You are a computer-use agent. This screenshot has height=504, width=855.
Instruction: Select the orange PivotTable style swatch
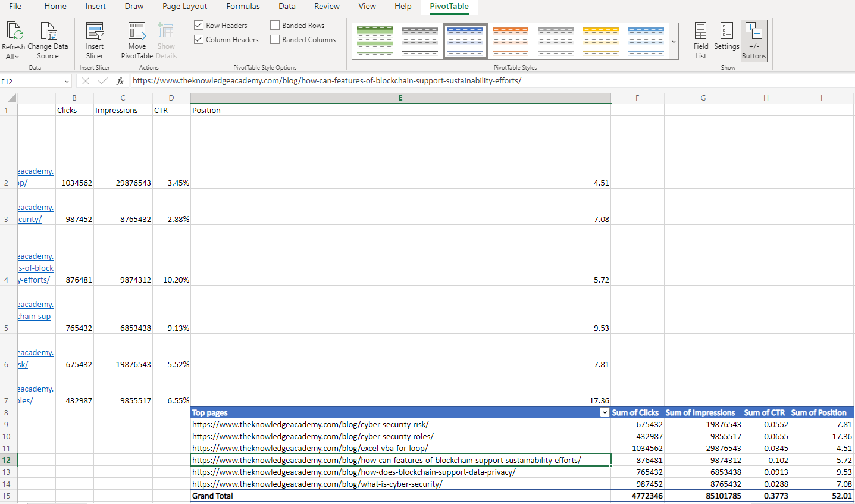pyautogui.click(x=510, y=41)
